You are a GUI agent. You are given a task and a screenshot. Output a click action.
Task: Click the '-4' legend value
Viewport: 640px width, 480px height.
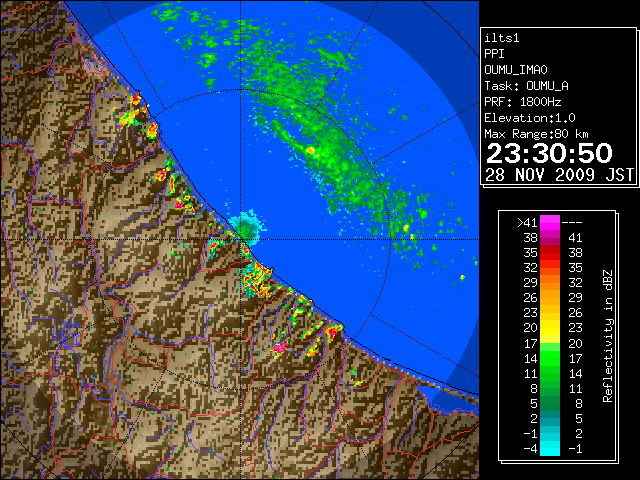point(530,449)
